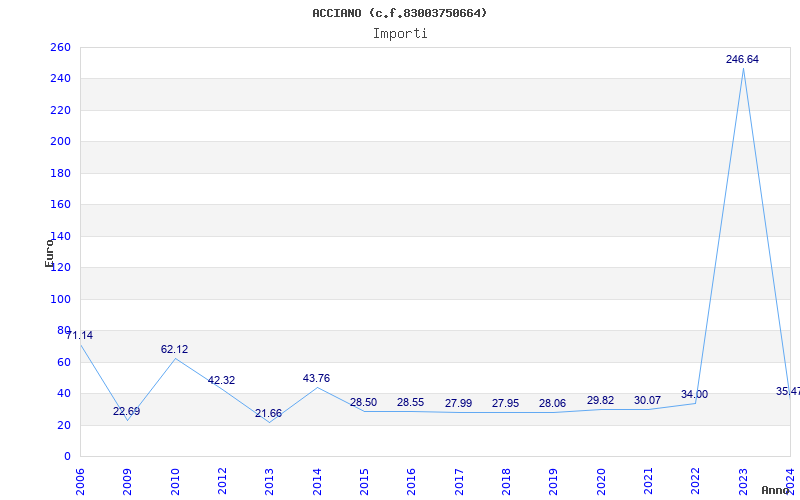The image size is (800, 500).
Task: Click the 2006 x-axis year label
Action: coord(80,482)
